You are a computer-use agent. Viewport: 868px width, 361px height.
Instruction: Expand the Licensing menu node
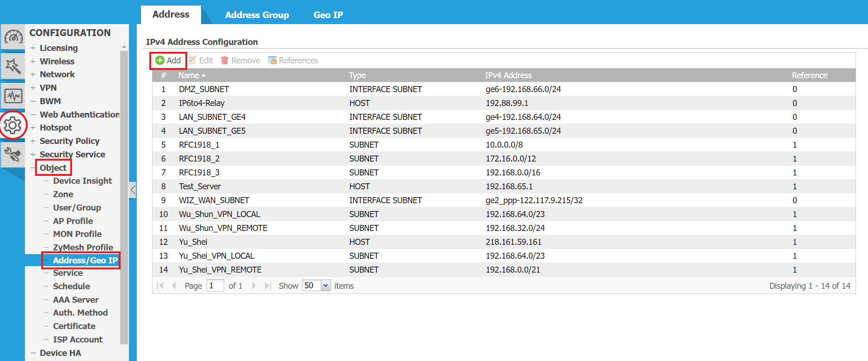tap(33, 48)
